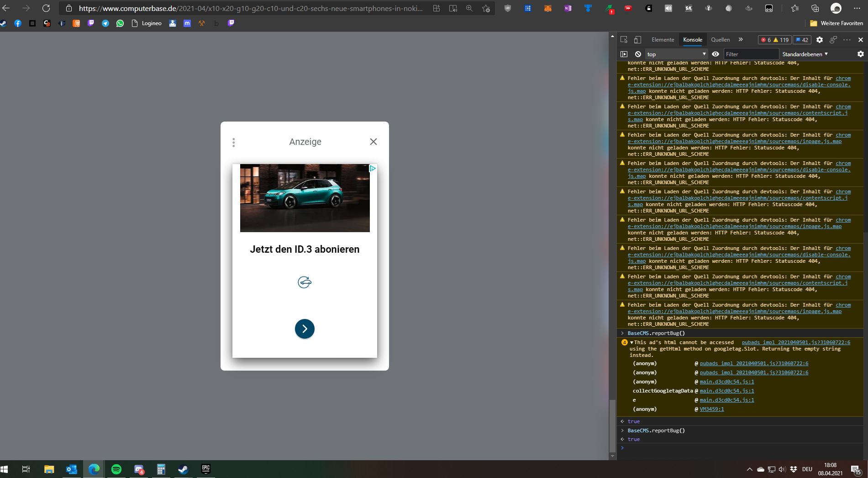Click the DevTools feedback icon
Viewport: 868px width, 478px height.
point(833,40)
